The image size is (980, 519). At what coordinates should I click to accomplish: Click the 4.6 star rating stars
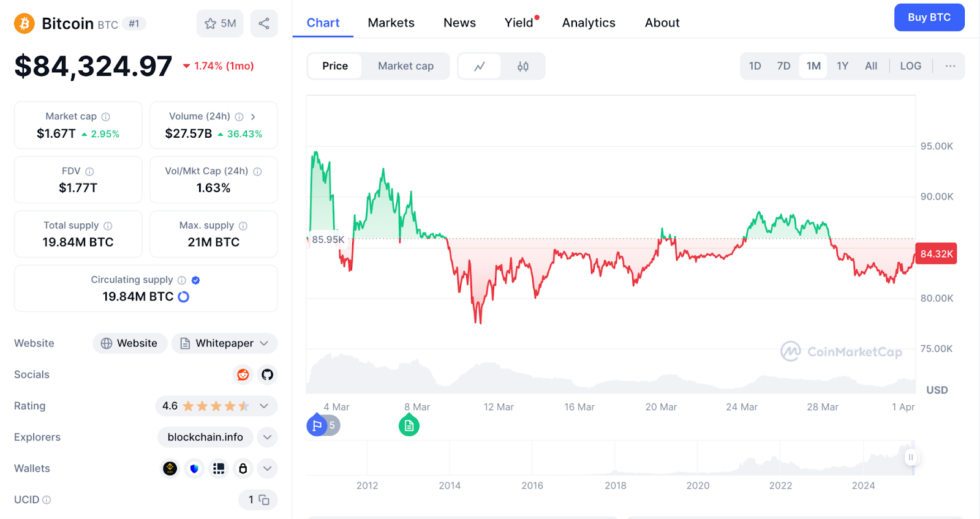coord(216,406)
